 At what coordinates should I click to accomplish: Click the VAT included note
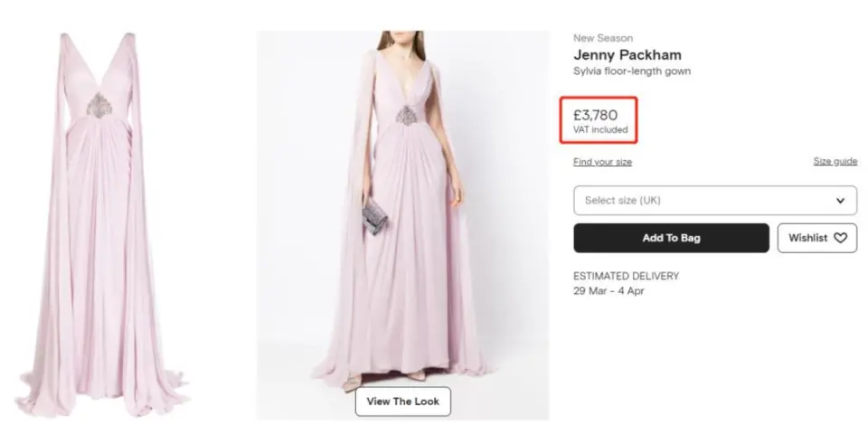tap(599, 130)
